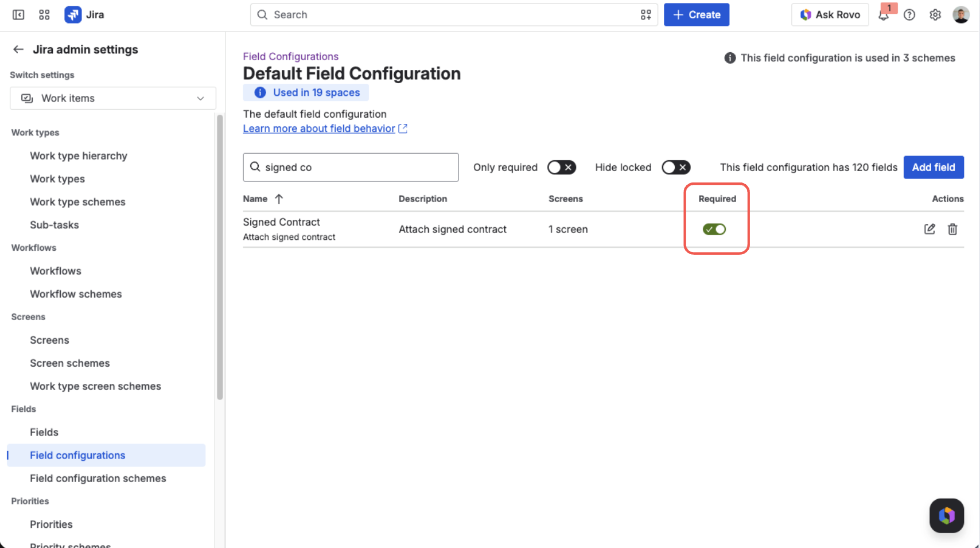Click the Name column header
This screenshot has width=980, height=548.
255,199
